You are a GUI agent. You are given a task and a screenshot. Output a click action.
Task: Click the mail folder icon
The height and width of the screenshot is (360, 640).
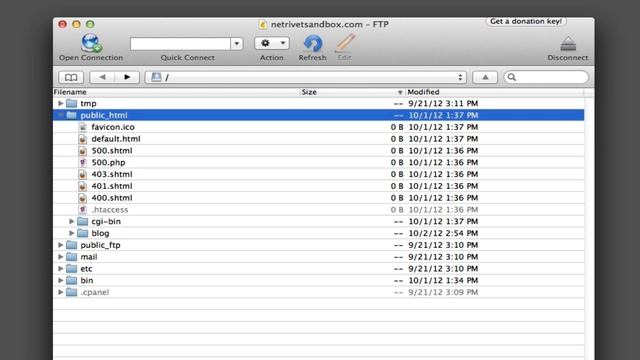pyautogui.click(x=71, y=257)
